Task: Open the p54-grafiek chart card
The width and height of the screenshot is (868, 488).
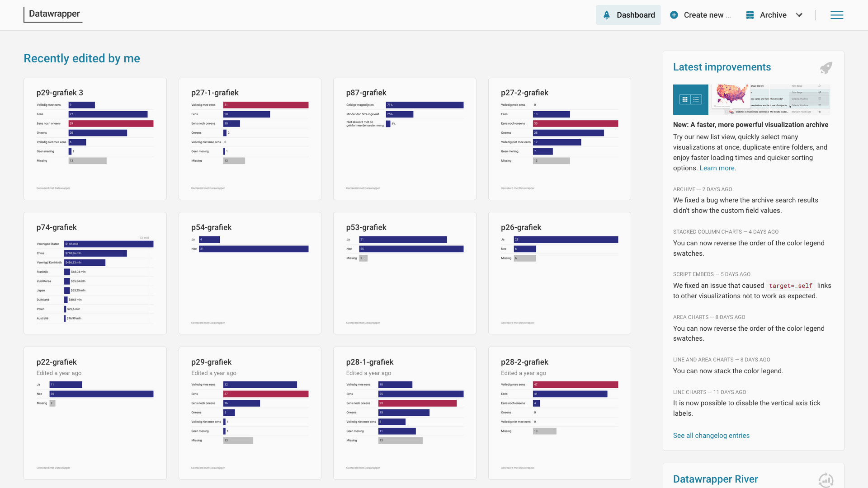Action: [x=250, y=273]
